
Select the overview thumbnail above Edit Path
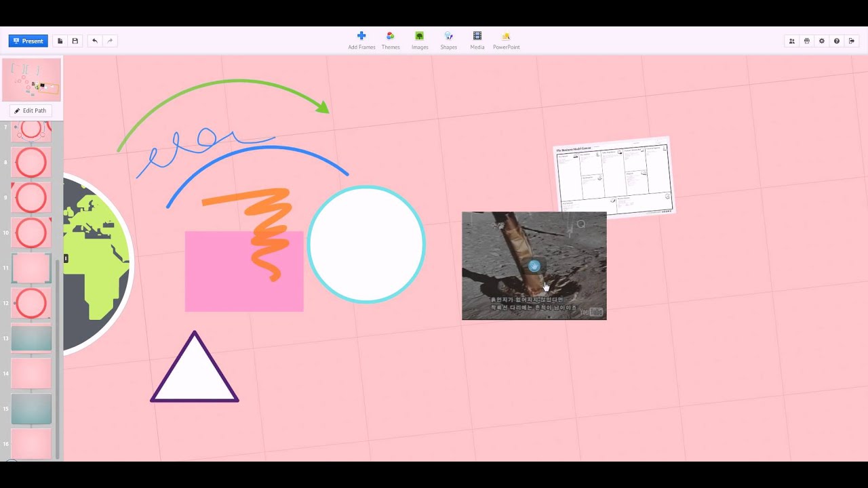pos(31,80)
